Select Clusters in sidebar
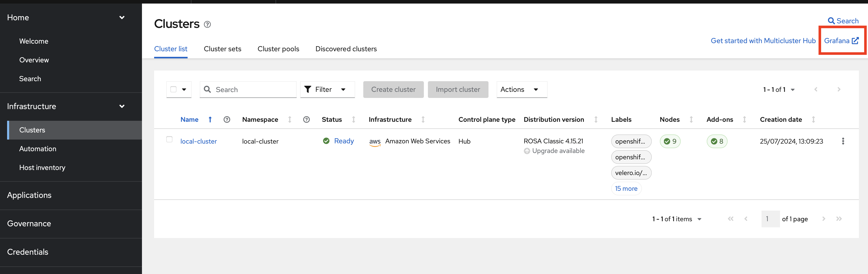 tap(75, 130)
